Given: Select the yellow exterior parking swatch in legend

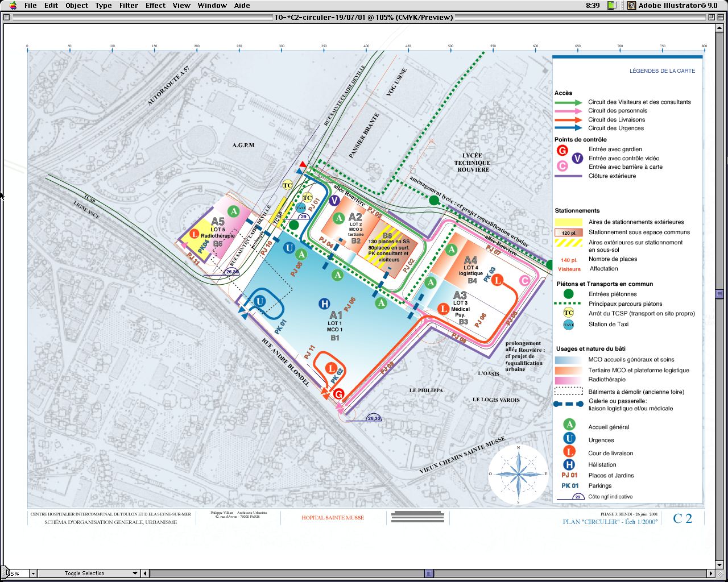Looking at the screenshot, I should tap(568, 222).
